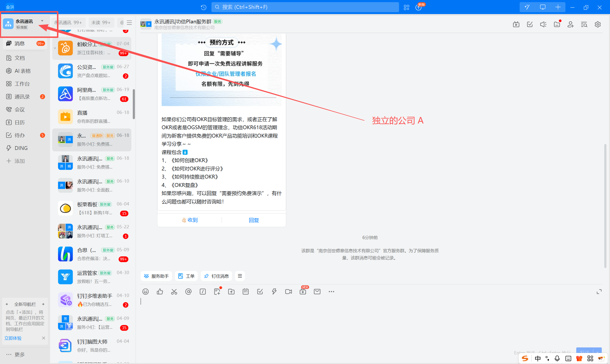
Task: Click the thumbs-up like icon
Action: 160,291
